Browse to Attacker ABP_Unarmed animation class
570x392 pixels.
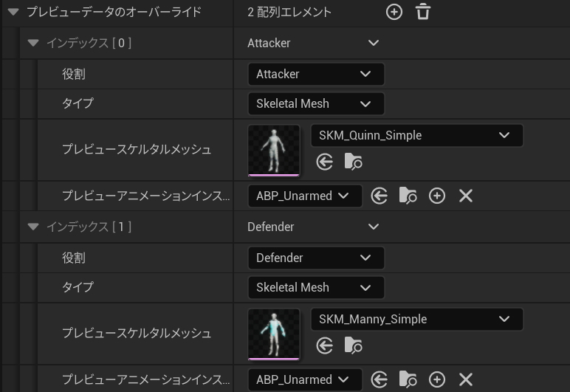pyautogui.click(x=408, y=196)
